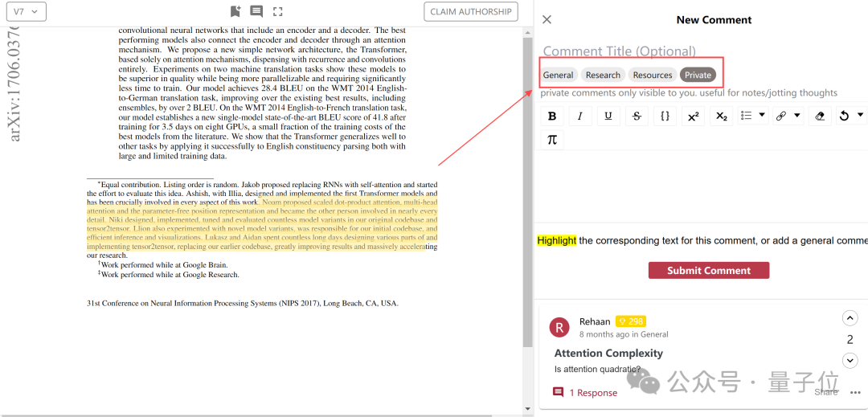Viewport: 868px width, 417px height.
Task: Toggle fullscreen view icon
Action: tap(278, 11)
